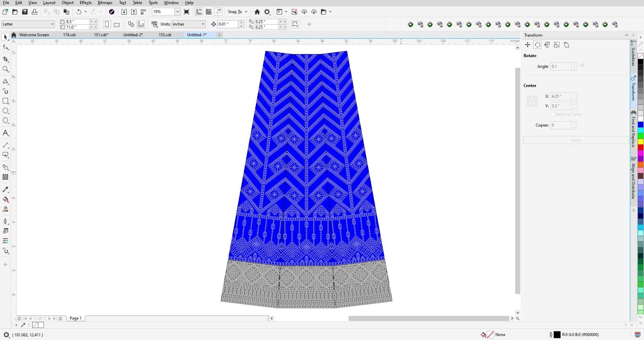
Task: Select the Text tool
Action: [6, 133]
